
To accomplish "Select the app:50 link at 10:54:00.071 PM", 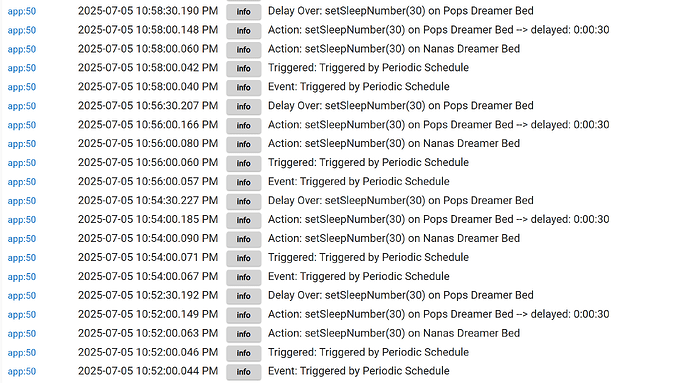I will [22, 258].
